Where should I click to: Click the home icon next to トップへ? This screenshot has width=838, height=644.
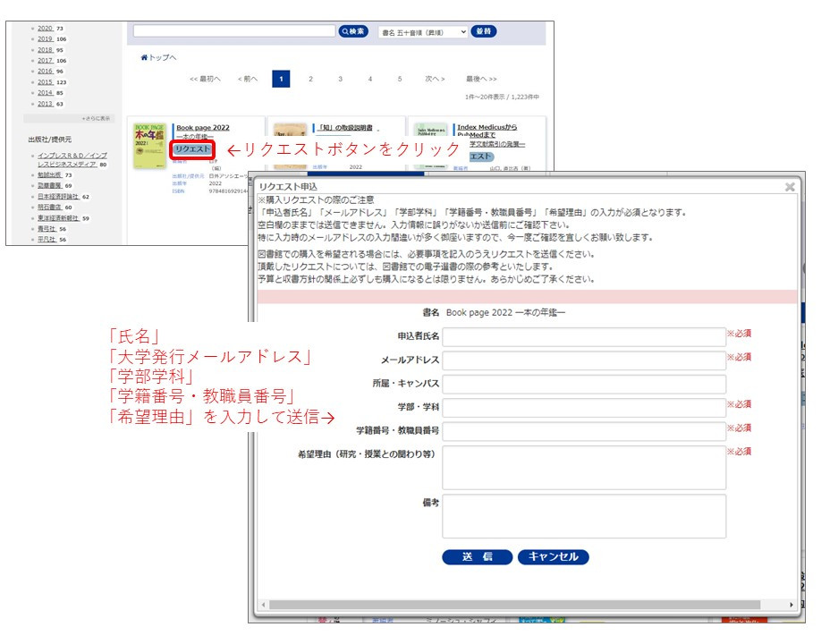(144, 57)
